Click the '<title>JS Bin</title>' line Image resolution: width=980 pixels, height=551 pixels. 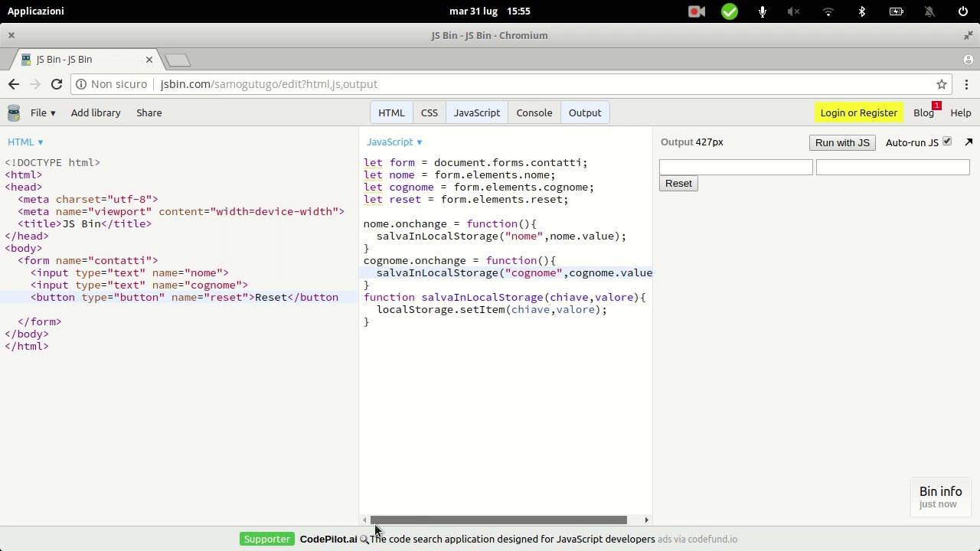coord(85,223)
